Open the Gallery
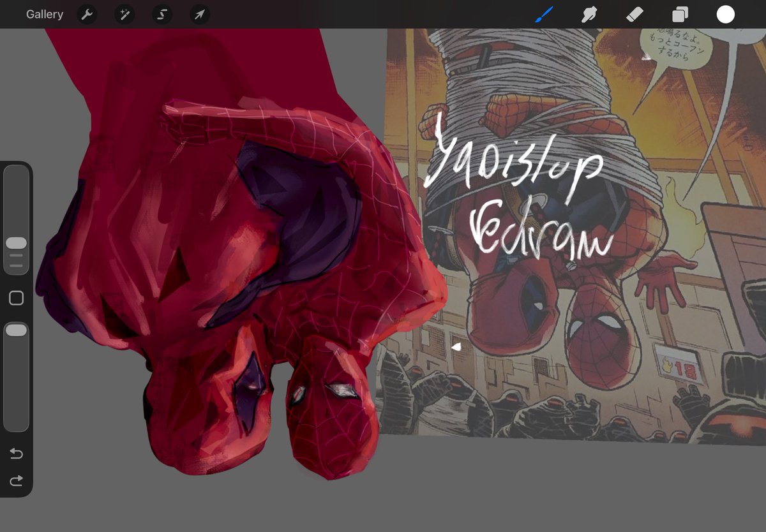Image resolution: width=766 pixels, height=532 pixels. point(45,14)
